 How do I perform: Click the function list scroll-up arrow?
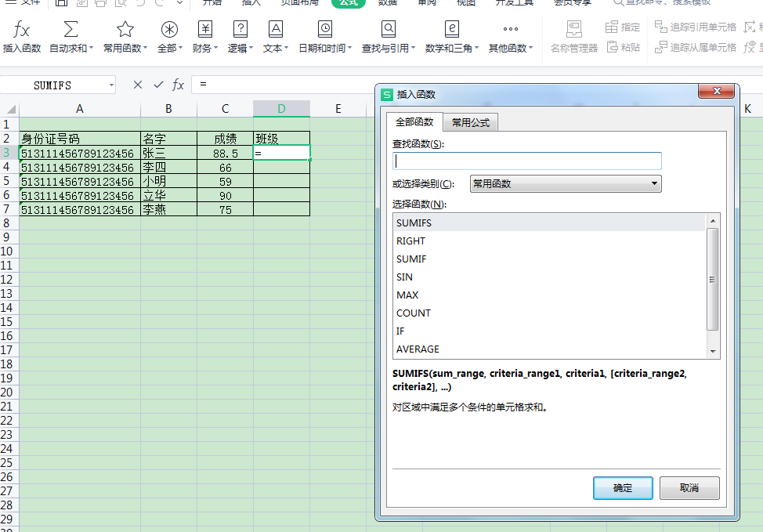click(713, 221)
